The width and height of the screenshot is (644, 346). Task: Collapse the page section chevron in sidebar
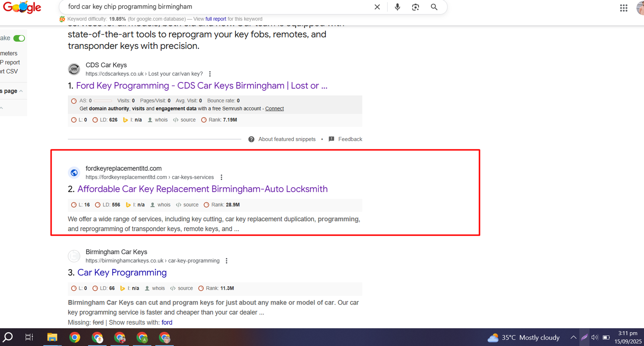pos(21,91)
